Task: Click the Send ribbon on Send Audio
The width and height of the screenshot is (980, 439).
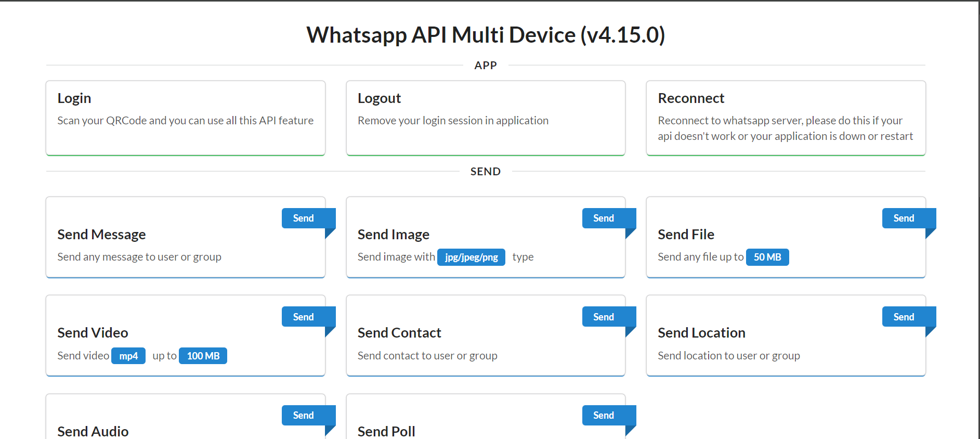Action: (x=304, y=415)
